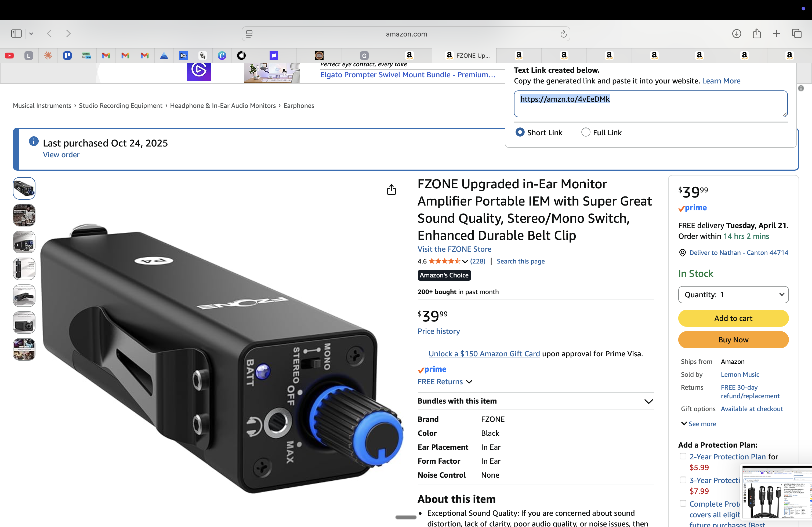Open Deliver to Nathan - Canton 44714
The height and width of the screenshot is (527, 812).
point(739,252)
